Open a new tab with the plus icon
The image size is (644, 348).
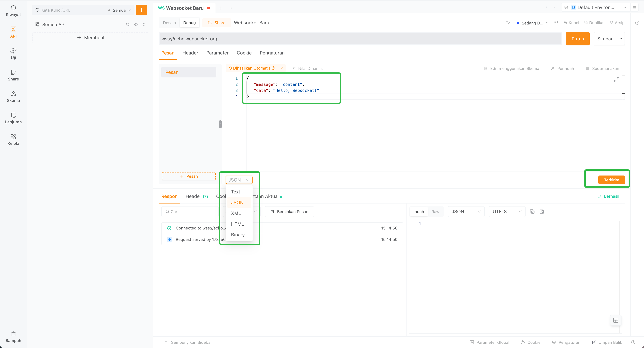coord(221,8)
